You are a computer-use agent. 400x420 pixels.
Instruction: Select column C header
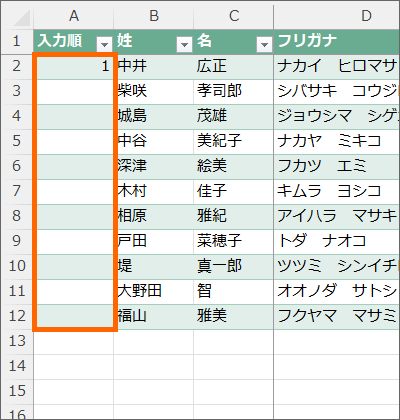click(234, 16)
